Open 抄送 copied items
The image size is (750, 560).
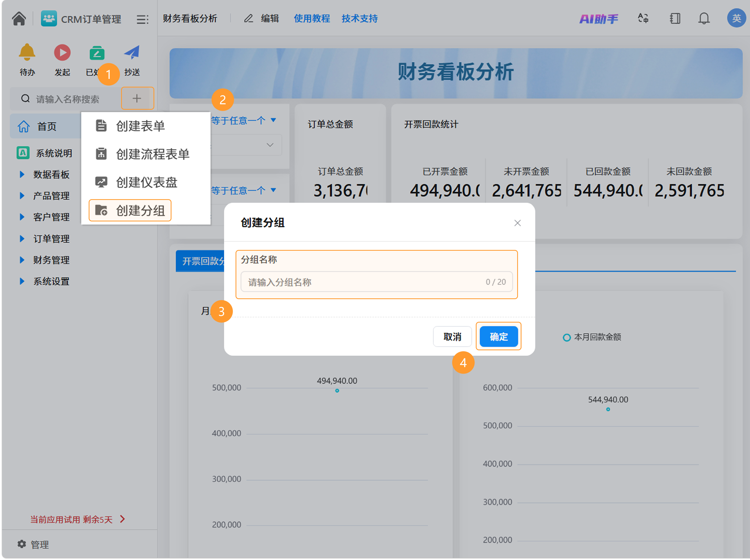132,60
